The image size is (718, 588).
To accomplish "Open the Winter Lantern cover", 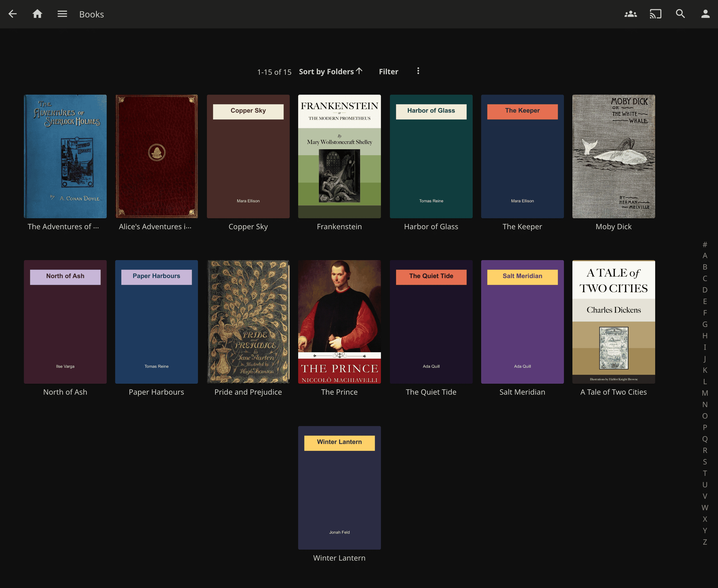I will coord(339,488).
